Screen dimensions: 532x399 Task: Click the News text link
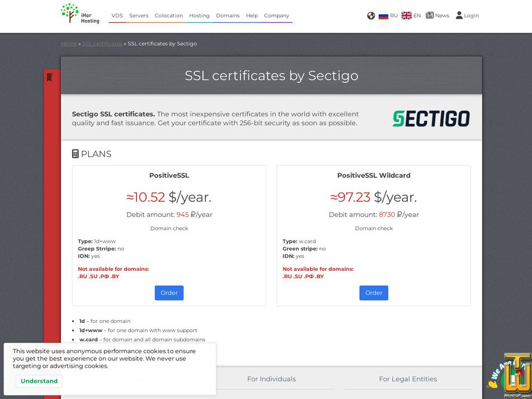pyautogui.click(x=442, y=16)
